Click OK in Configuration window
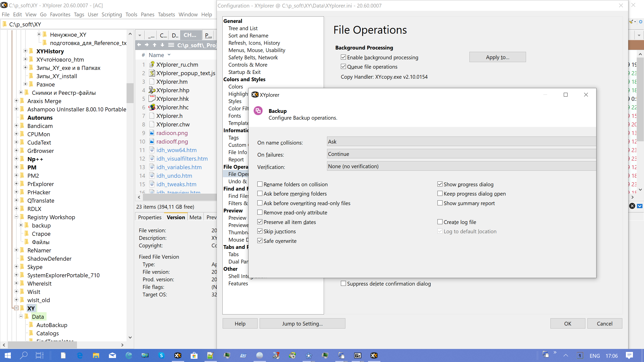The height and width of the screenshot is (362, 644). point(568,324)
